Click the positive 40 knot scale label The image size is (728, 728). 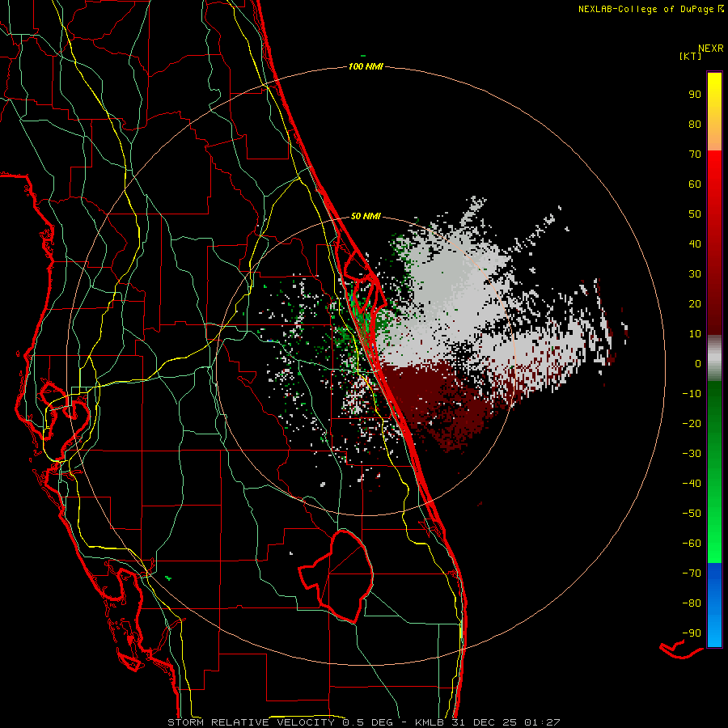[x=695, y=243]
